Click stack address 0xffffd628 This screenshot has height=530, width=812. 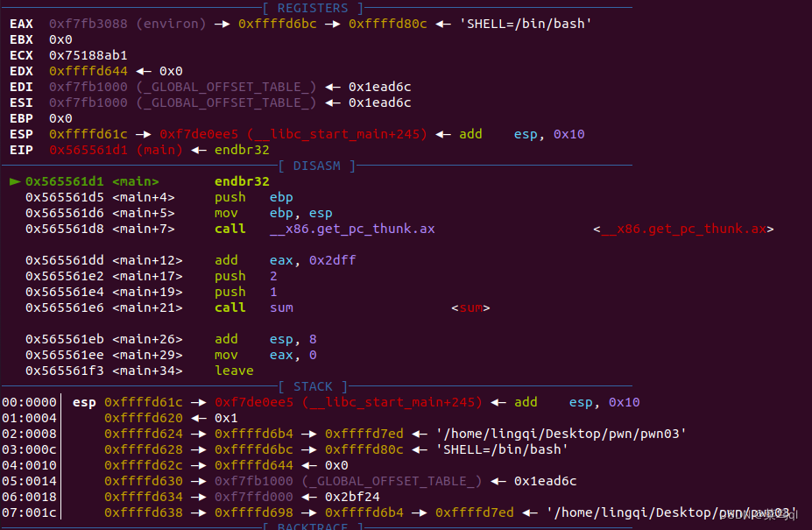tap(144, 449)
